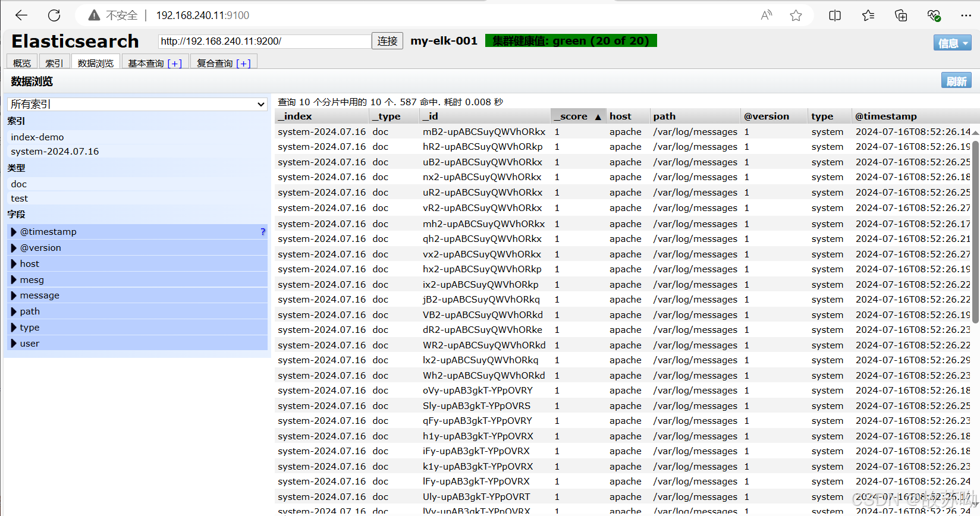Viewport: 980px width, 516px height.
Task: Click the cluster health green status badge
Action: click(x=571, y=41)
